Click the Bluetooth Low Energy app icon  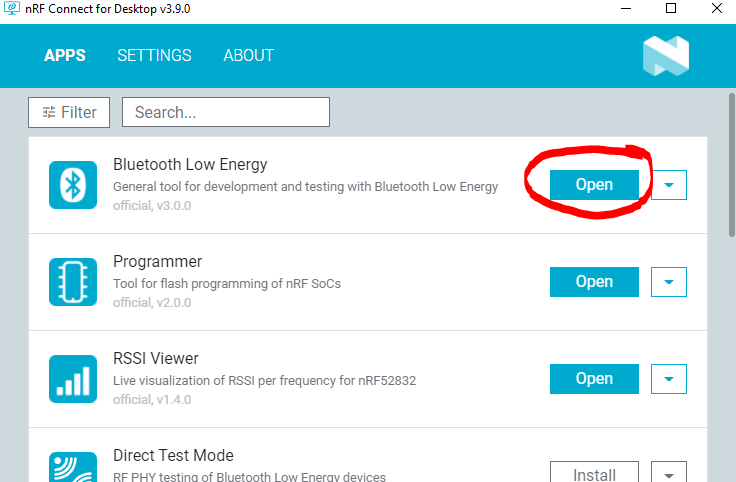tap(73, 185)
